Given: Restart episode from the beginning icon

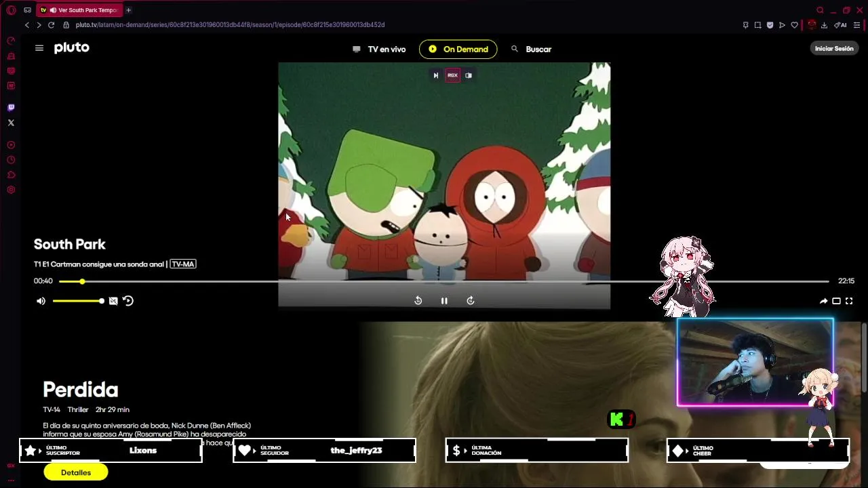Looking at the screenshot, I should 128,301.
